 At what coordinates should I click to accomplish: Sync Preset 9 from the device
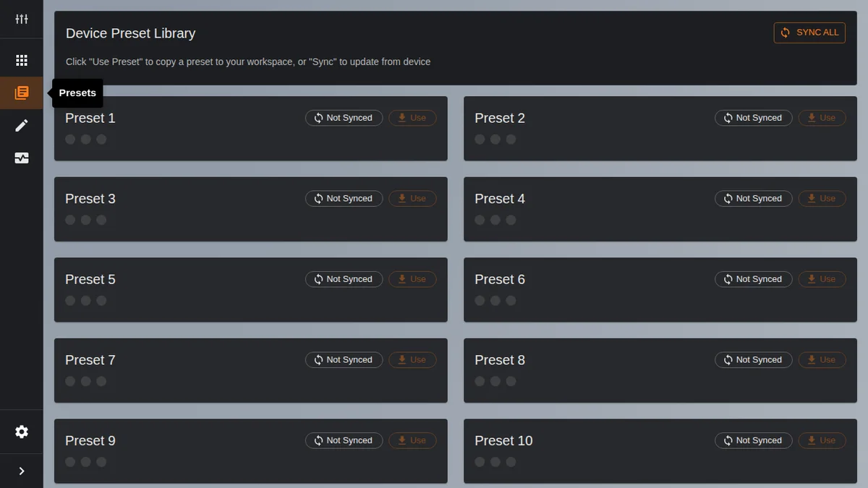pyautogui.click(x=344, y=440)
